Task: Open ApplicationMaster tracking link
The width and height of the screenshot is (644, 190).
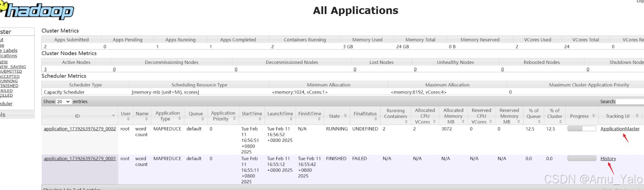Action: click(x=620, y=129)
